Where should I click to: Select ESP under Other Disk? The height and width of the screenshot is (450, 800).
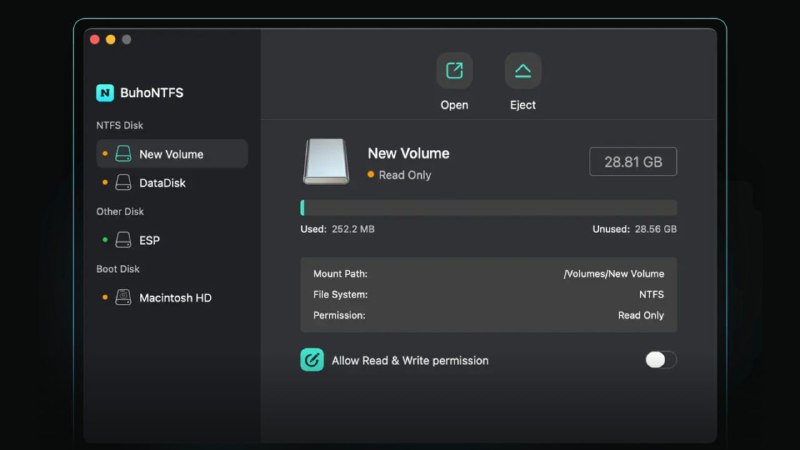point(149,240)
